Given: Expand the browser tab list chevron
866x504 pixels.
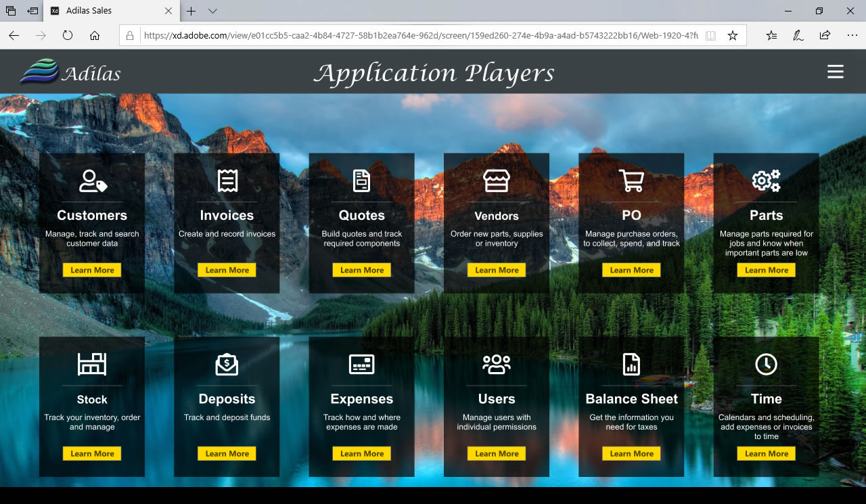Looking at the screenshot, I should point(212,11).
